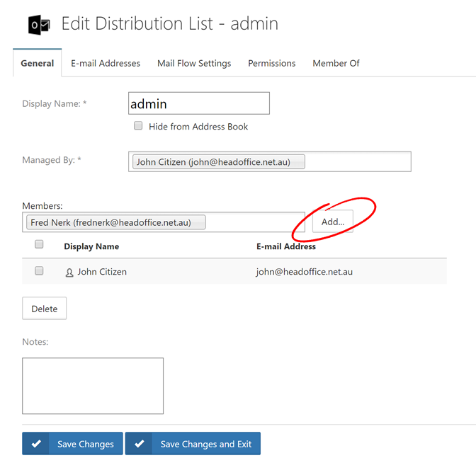Image resolution: width=476 pixels, height=475 pixels.
Task: Click Save Changes and Exit label
Action: [206, 444]
